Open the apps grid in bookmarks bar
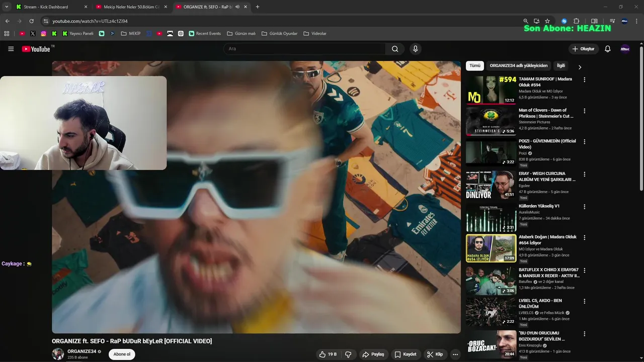 tap(7, 34)
